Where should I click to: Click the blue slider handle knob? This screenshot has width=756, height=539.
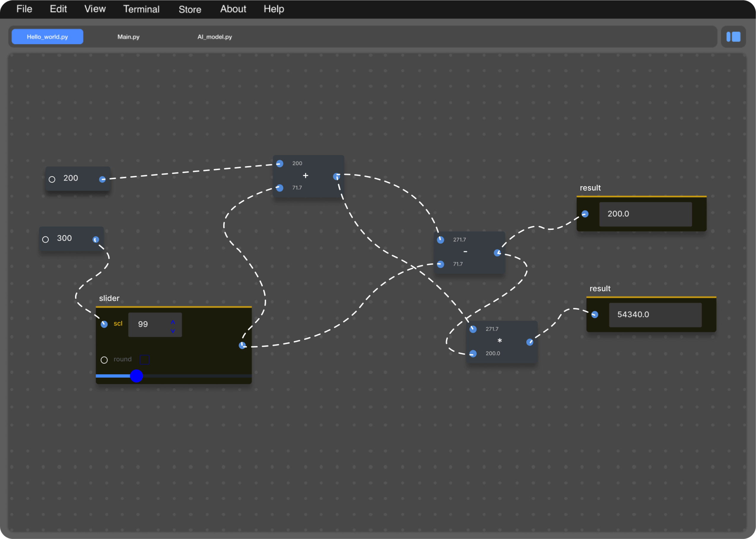click(136, 376)
